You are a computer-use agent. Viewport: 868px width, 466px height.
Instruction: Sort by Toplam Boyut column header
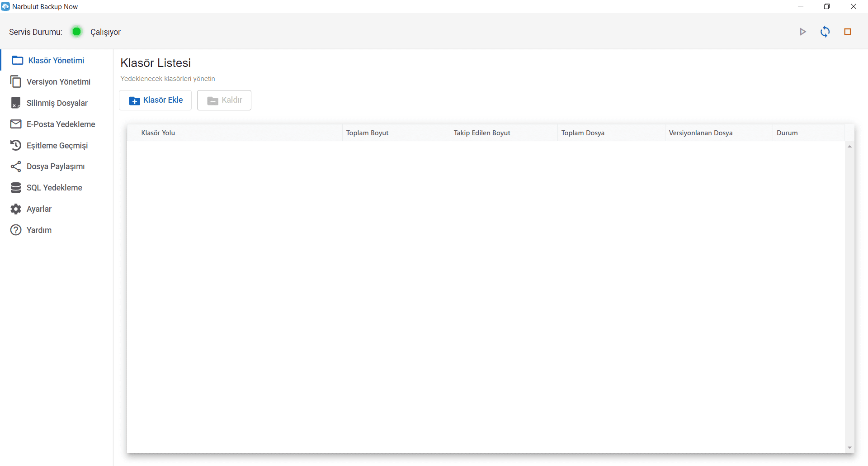(396, 133)
